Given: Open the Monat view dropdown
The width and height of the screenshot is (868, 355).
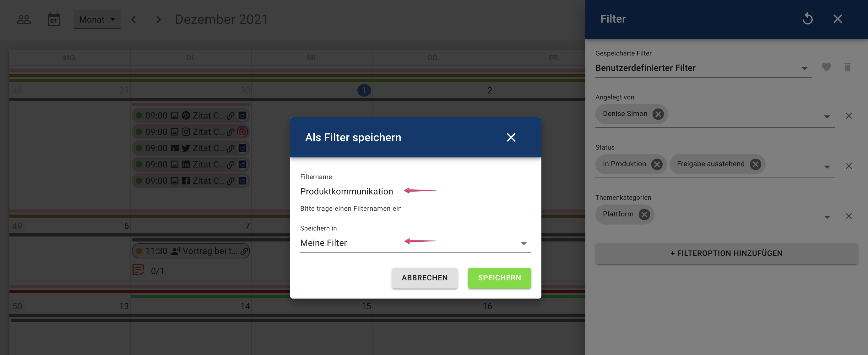Looking at the screenshot, I should pyautogui.click(x=97, y=19).
